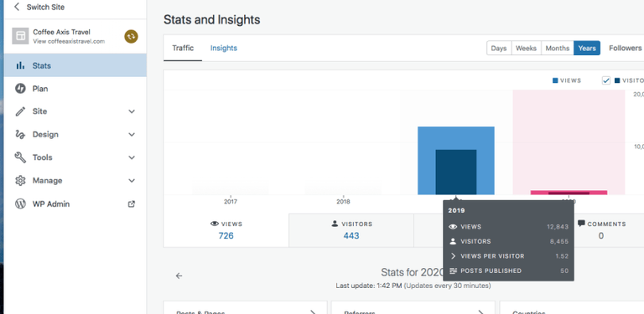Expand the Tools menu chevron
Screen dimensions: 644x314
pos(132,157)
